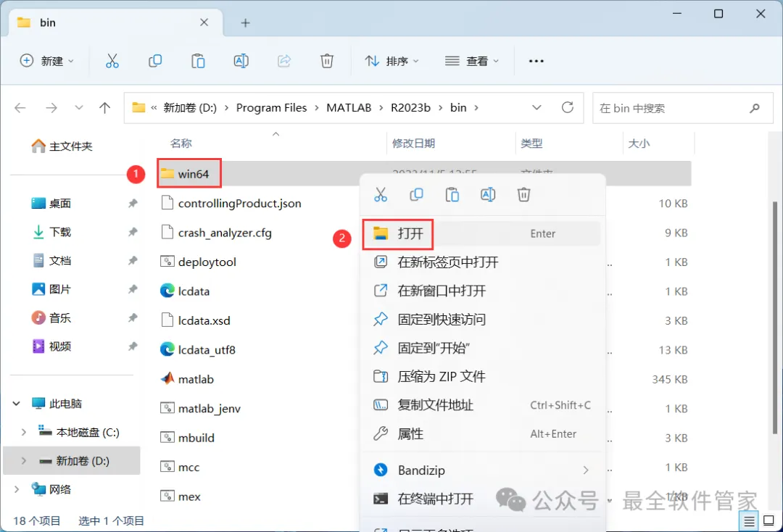Go back with the left arrow
783x532 pixels.
(x=20, y=108)
